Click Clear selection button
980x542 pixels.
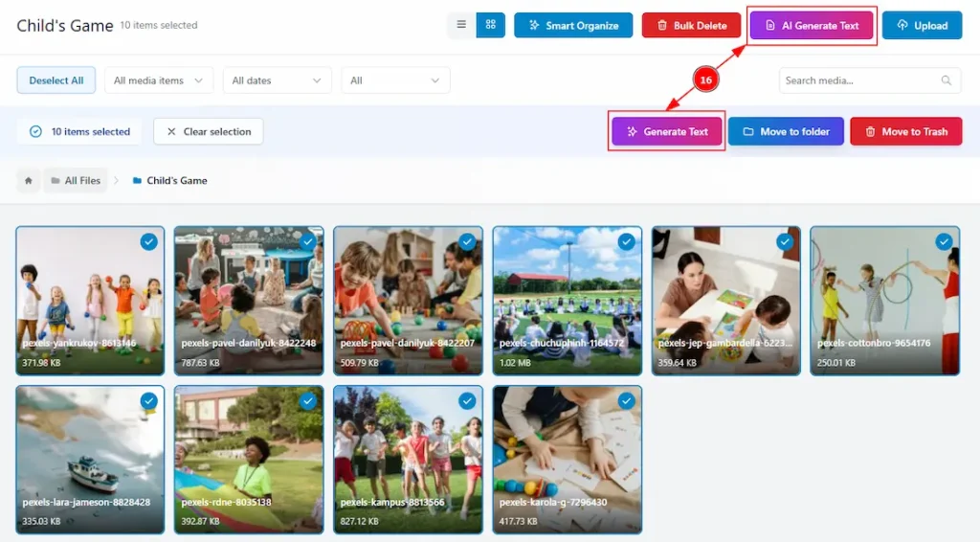[209, 132]
